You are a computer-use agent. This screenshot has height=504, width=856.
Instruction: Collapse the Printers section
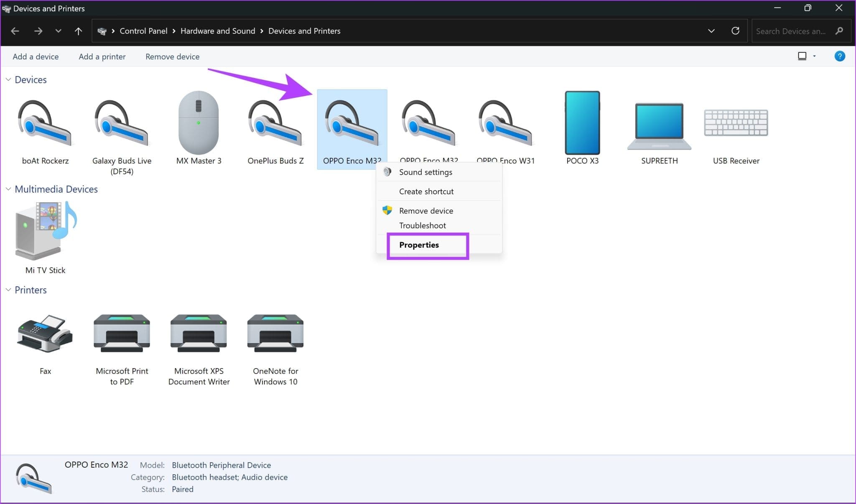8,290
